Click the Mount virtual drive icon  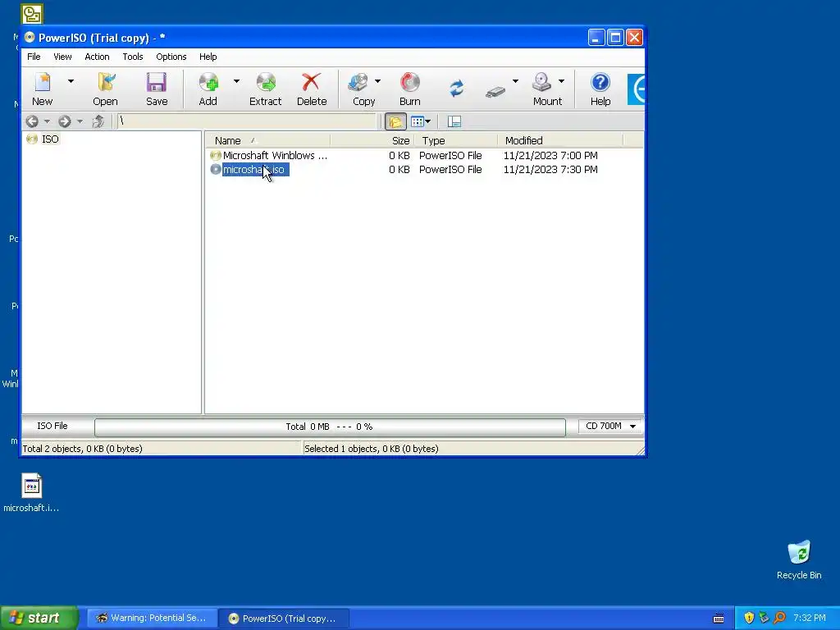coord(541,83)
